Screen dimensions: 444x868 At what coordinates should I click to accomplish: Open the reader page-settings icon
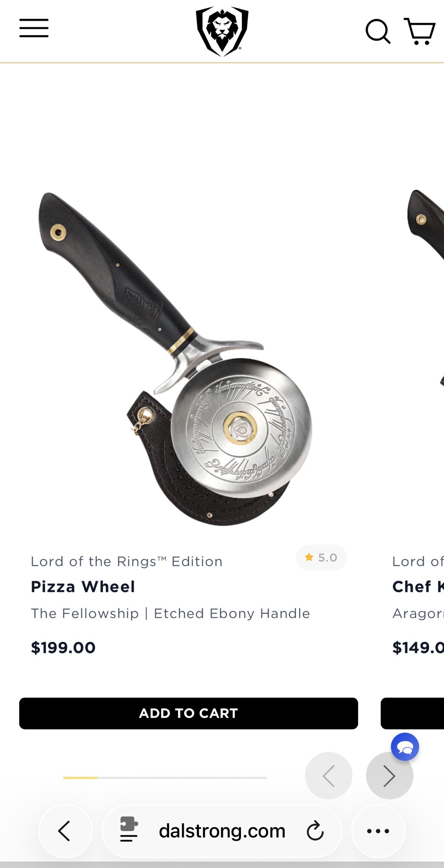click(x=129, y=829)
